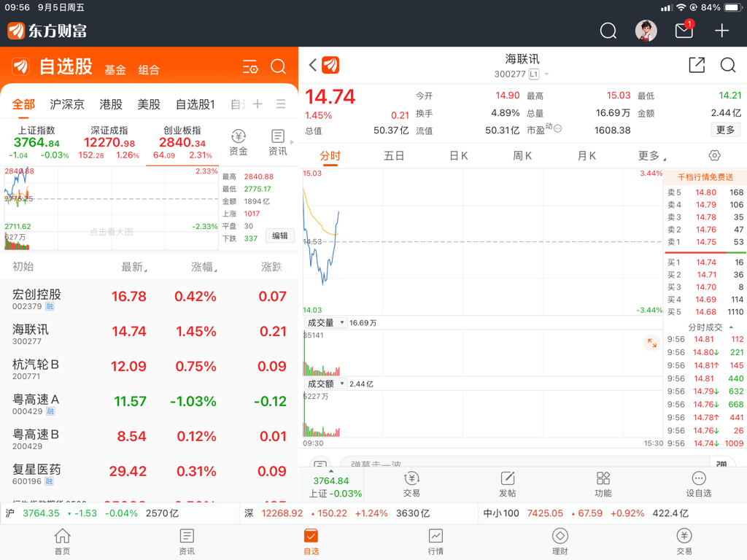Open watchlist settings list icon
This screenshot has width=747, height=560.
coord(250,66)
